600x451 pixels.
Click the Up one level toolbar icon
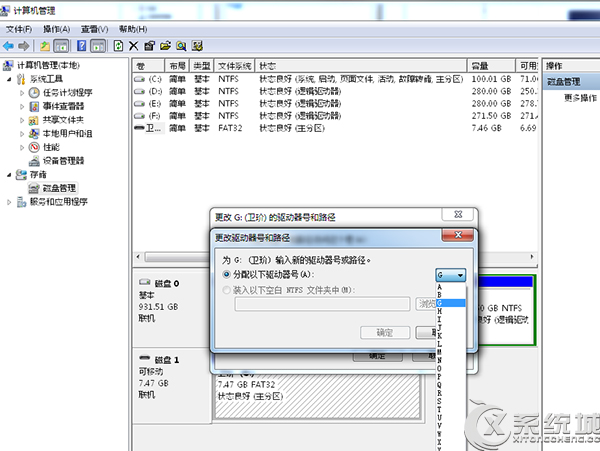tap(45, 46)
